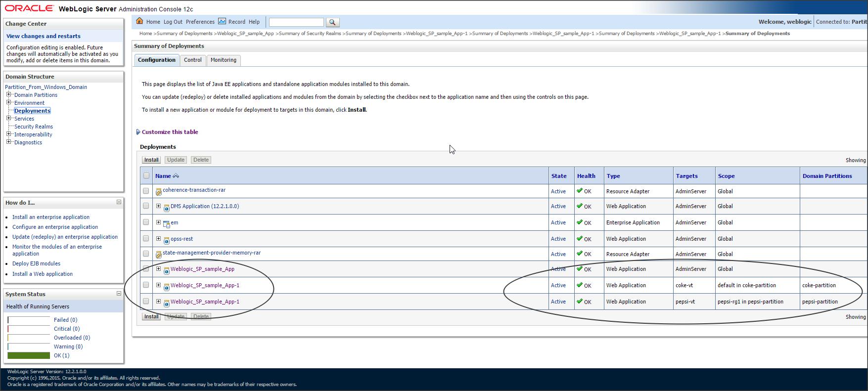Collapse the How do I panel
This screenshot has height=391, width=868.
[119, 202]
